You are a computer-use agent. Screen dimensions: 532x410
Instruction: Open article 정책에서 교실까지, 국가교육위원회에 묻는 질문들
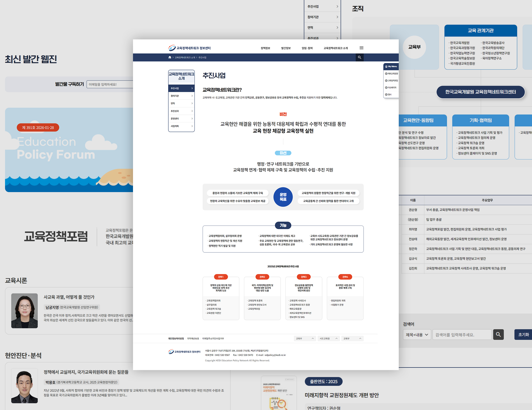86,372
